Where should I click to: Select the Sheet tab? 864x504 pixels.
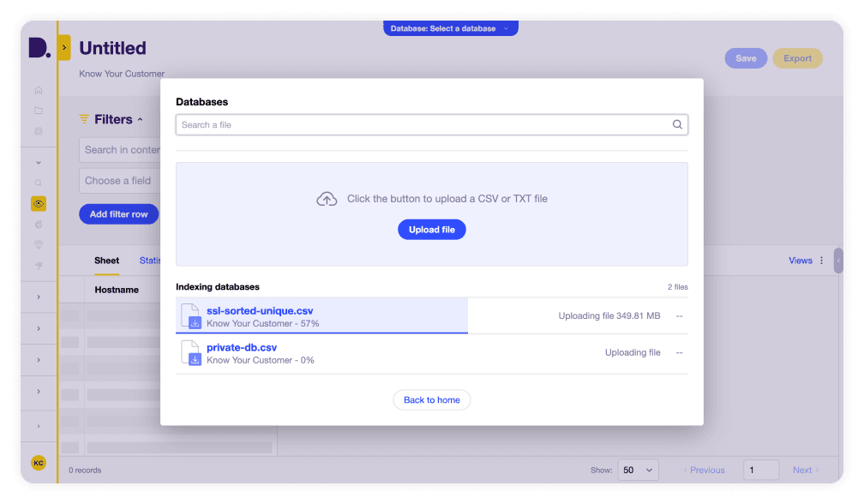click(106, 260)
